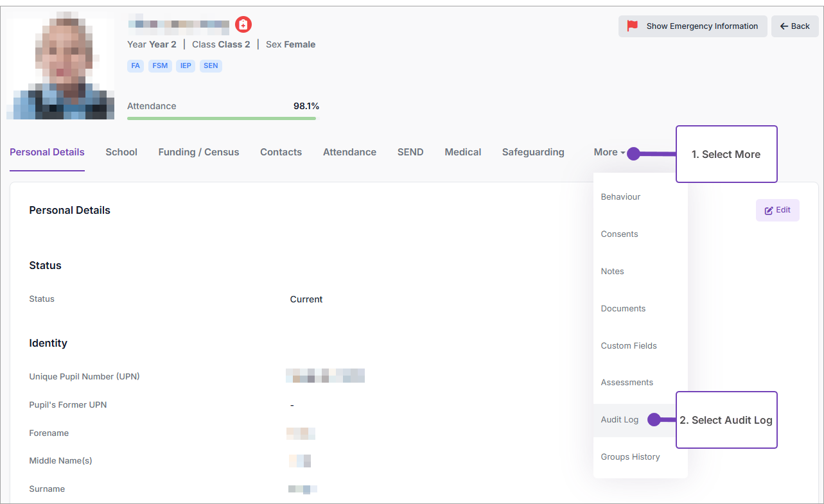The width and height of the screenshot is (824, 504).
Task: Expand the More dropdown menu
Action: [609, 152]
